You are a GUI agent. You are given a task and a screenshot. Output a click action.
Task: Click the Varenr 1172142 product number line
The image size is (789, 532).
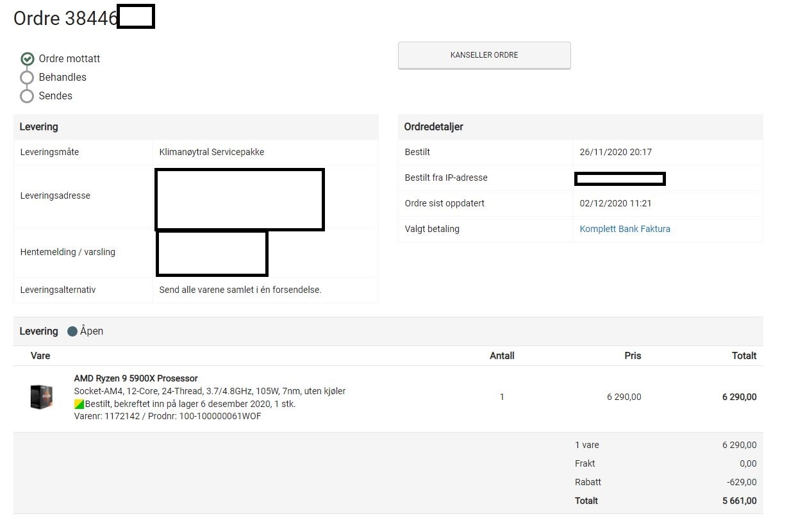point(168,416)
